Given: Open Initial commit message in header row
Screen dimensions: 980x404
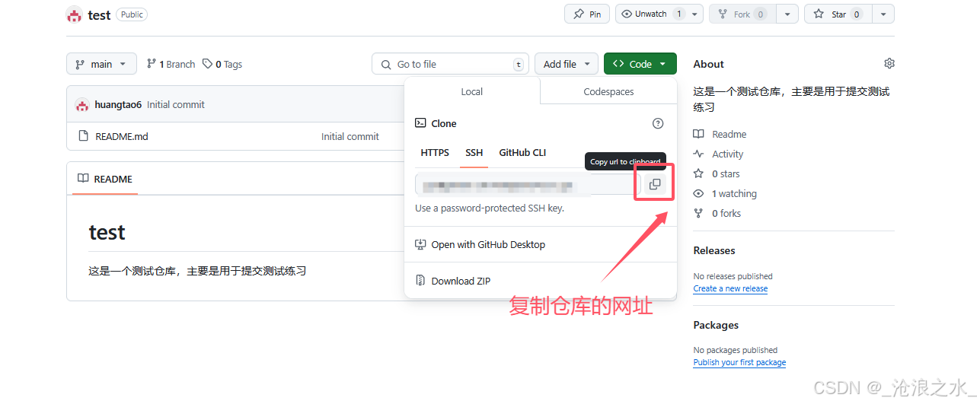Looking at the screenshot, I should point(176,105).
